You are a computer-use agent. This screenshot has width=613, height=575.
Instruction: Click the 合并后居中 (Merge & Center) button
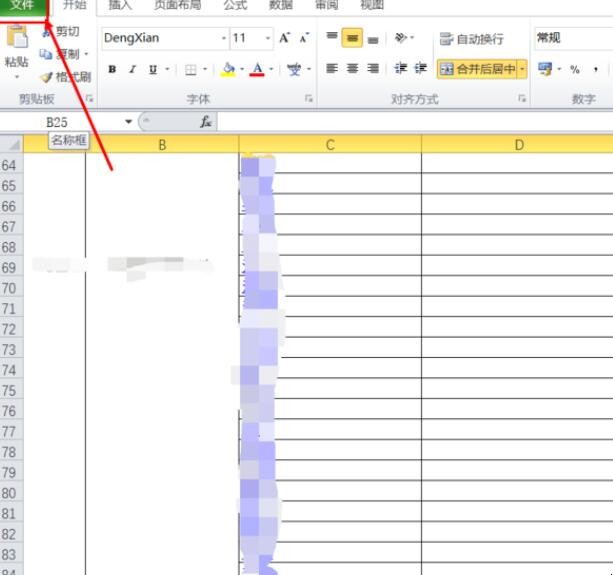click(x=478, y=69)
